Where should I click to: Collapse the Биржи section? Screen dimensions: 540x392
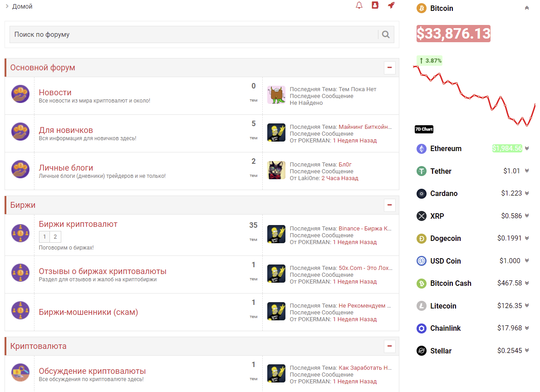pos(389,205)
